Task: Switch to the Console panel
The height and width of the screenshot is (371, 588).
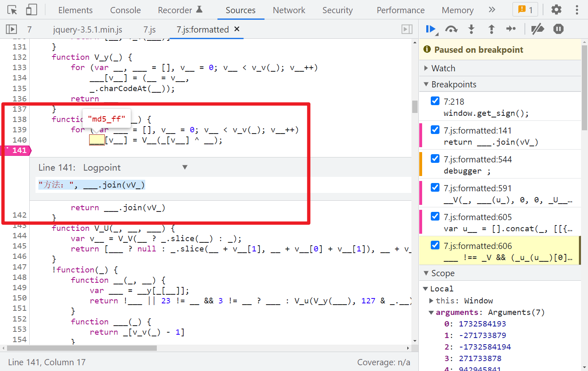Action: (125, 10)
